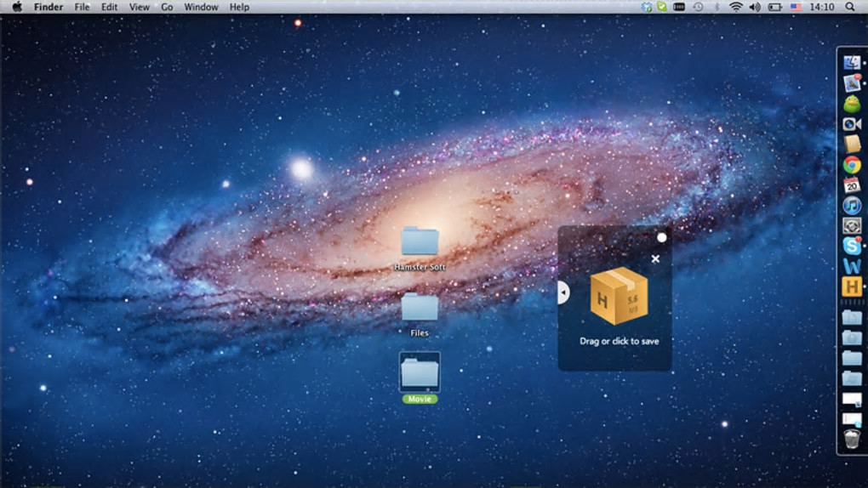Click the 'Drag or click to save' text
868x488 pixels.
click(x=619, y=342)
